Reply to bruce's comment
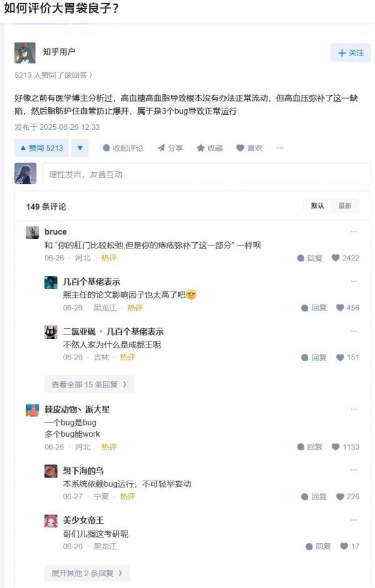This screenshot has width=375, height=588. click(x=309, y=258)
